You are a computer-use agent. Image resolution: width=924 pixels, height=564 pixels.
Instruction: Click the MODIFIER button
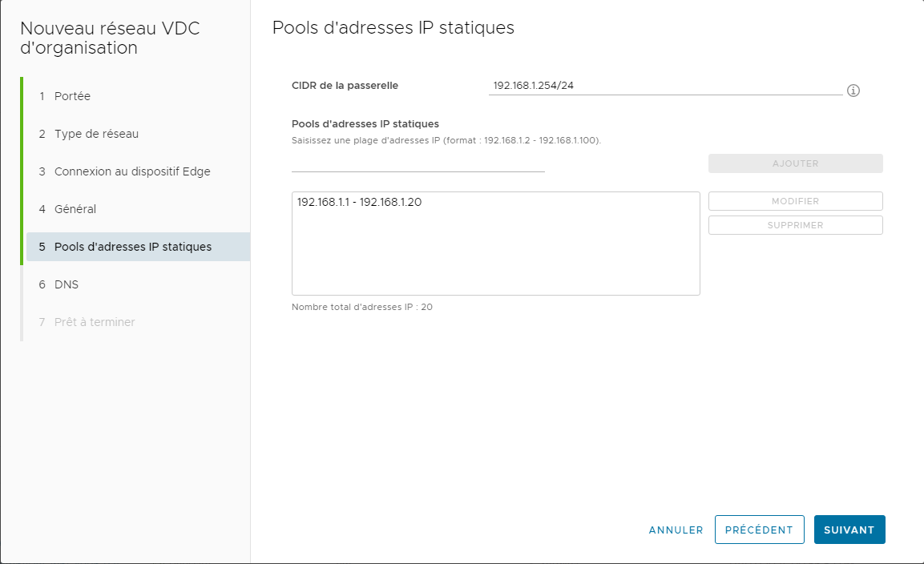point(796,201)
